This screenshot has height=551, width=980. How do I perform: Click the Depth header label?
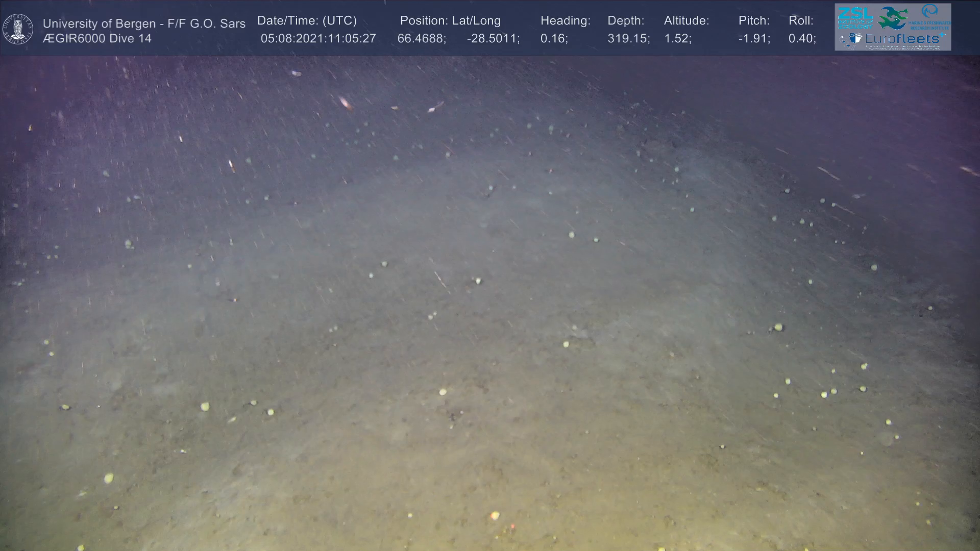point(626,21)
